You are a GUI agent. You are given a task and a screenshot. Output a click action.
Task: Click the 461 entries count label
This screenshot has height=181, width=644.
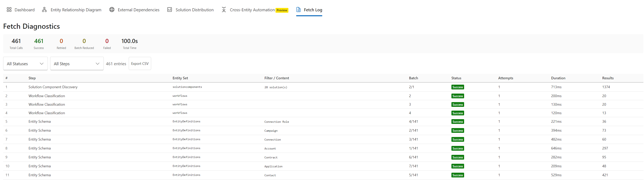coord(116,64)
